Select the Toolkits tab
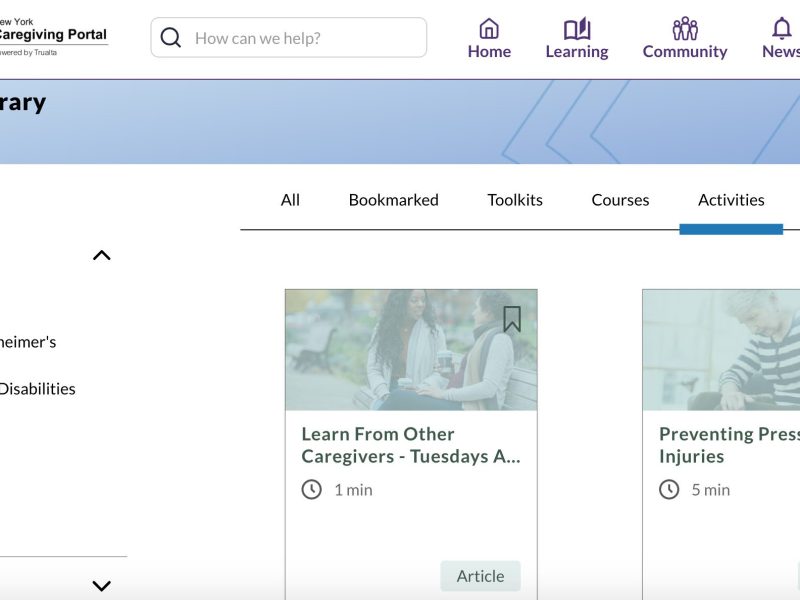This screenshot has width=800, height=600. tap(515, 200)
